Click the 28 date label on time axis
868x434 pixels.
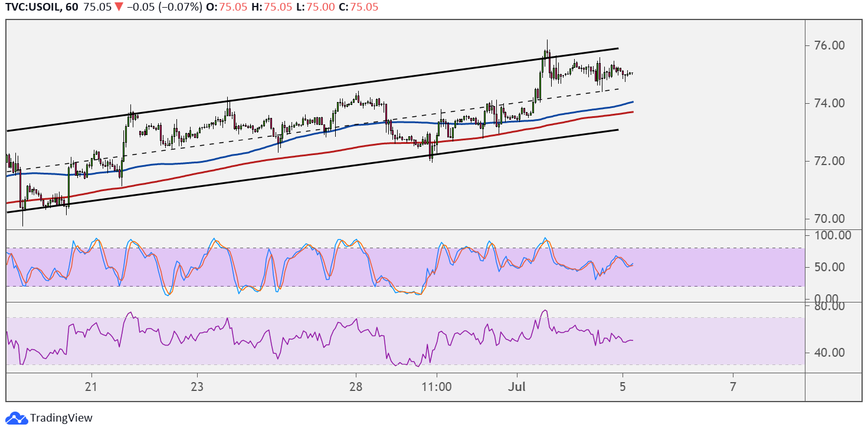pos(356,387)
